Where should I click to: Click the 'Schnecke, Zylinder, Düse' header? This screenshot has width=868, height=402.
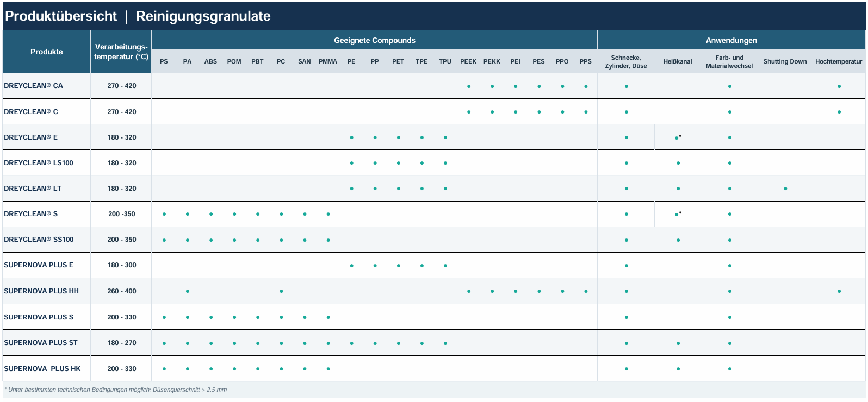[626, 61]
